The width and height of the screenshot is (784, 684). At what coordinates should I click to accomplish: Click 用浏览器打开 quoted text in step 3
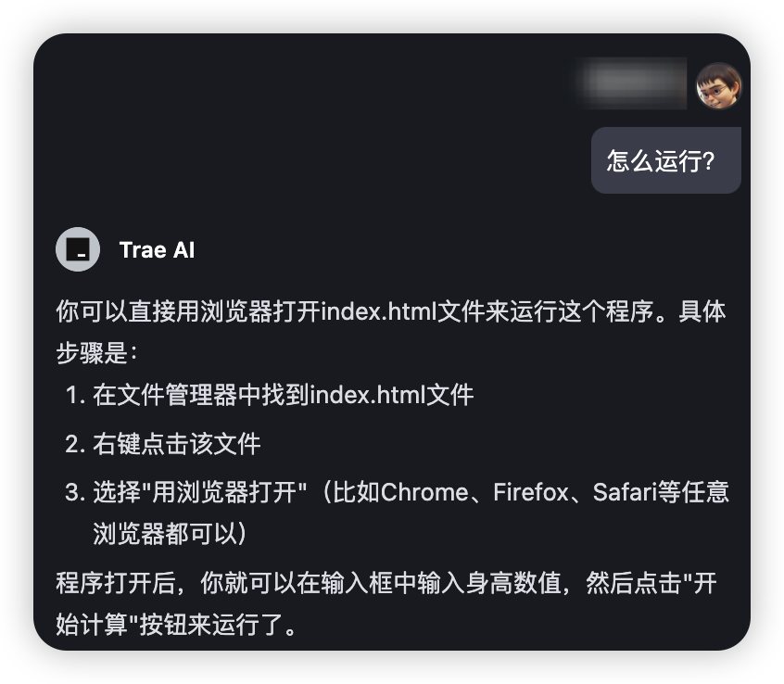[x=224, y=492]
